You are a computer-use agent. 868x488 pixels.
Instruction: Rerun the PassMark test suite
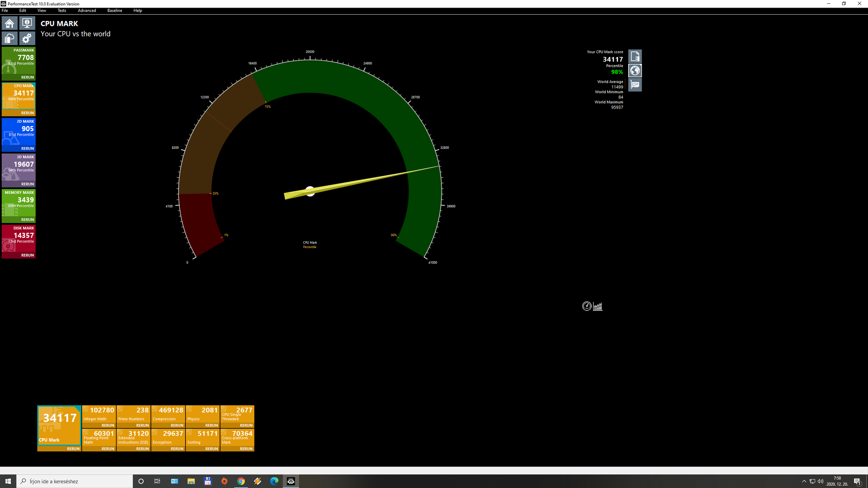click(x=27, y=77)
